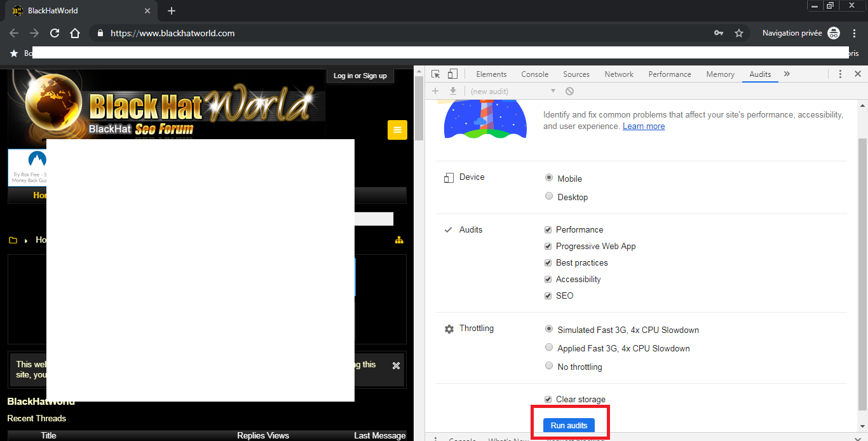Image resolution: width=868 pixels, height=441 pixels.
Task: Select Applied Fast 3G, 4x CPU Slowdown
Action: click(x=549, y=348)
